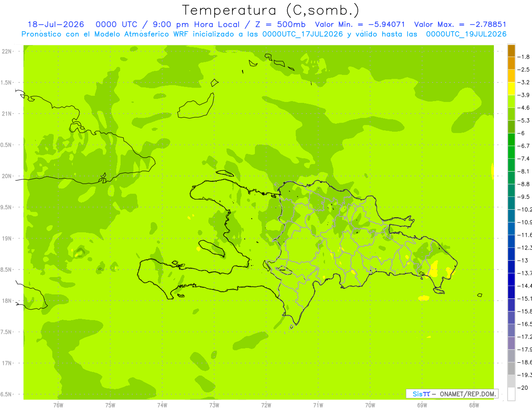This screenshot has height=411, width=532.
Task: Click the title Temperatura (C,somb.)
Action: pos(270,10)
